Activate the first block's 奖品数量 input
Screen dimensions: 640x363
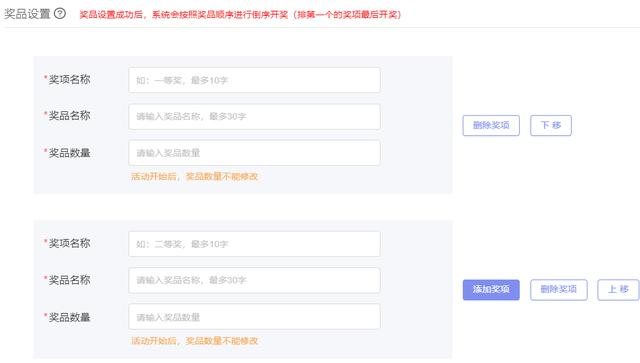click(x=254, y=153)
